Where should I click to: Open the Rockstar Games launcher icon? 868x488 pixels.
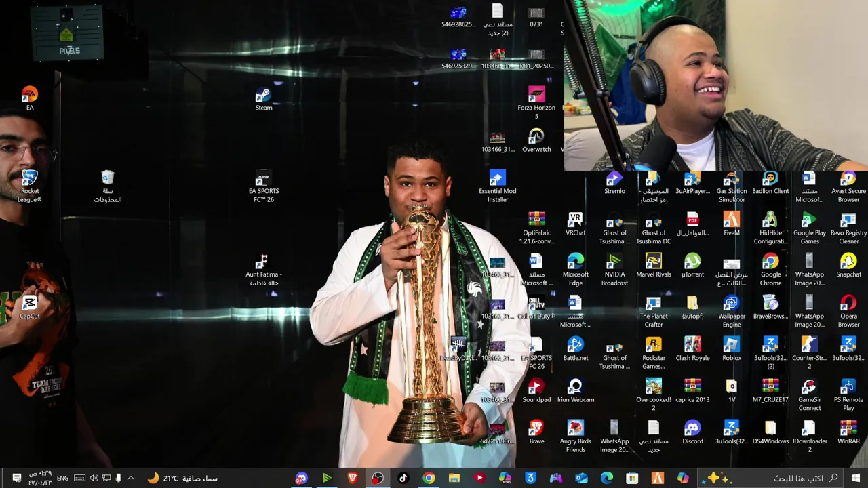(654, 353)
